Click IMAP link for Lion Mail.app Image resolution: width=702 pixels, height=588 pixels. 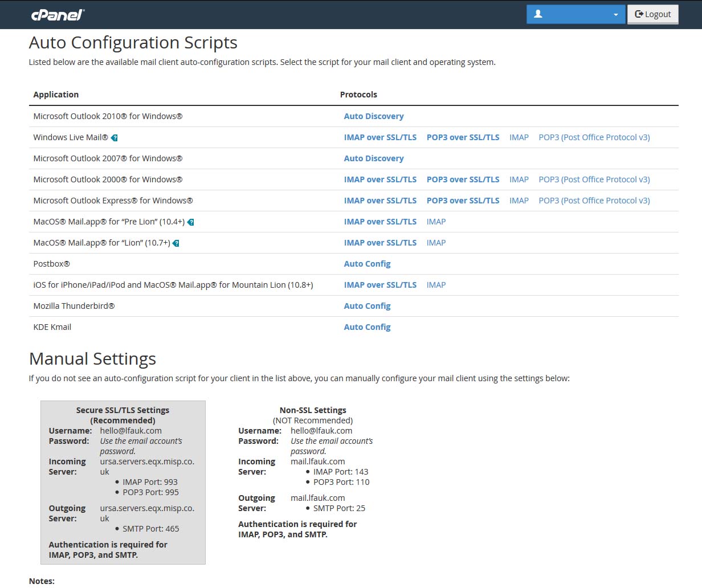[436, 242]
